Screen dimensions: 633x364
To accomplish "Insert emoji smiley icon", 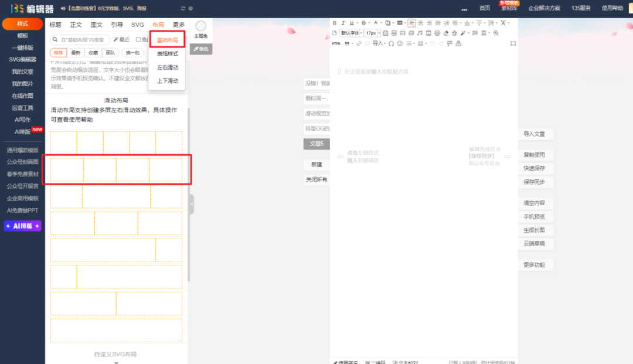I will click(x=400, y=43).
